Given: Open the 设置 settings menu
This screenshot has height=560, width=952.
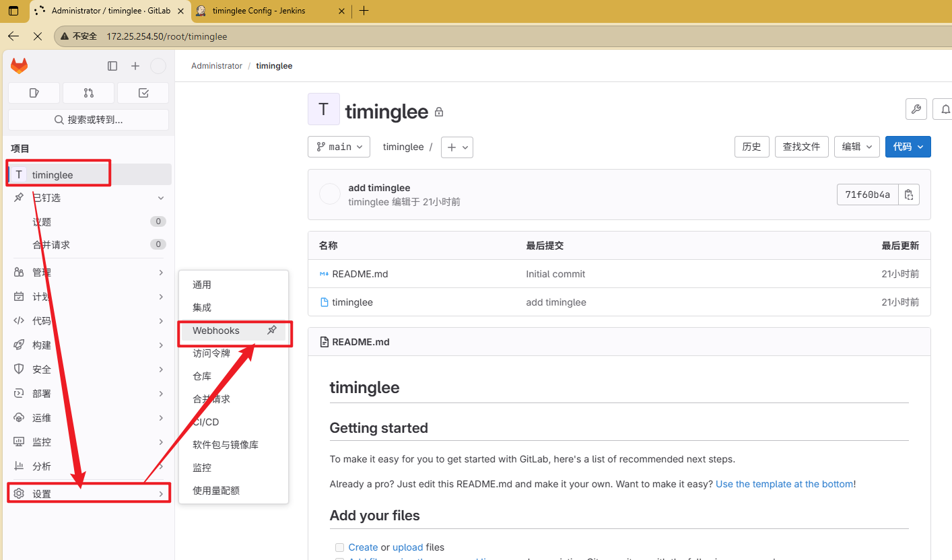Looking at the screenshot, I should pos(89,494).
